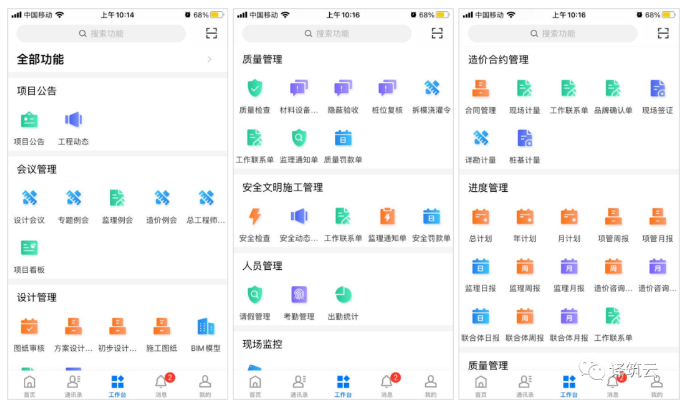Screen dimensions: 689x409
Task: Focus 搜索功能 search field on 人员管理 screen
Action: coord(327,33)
